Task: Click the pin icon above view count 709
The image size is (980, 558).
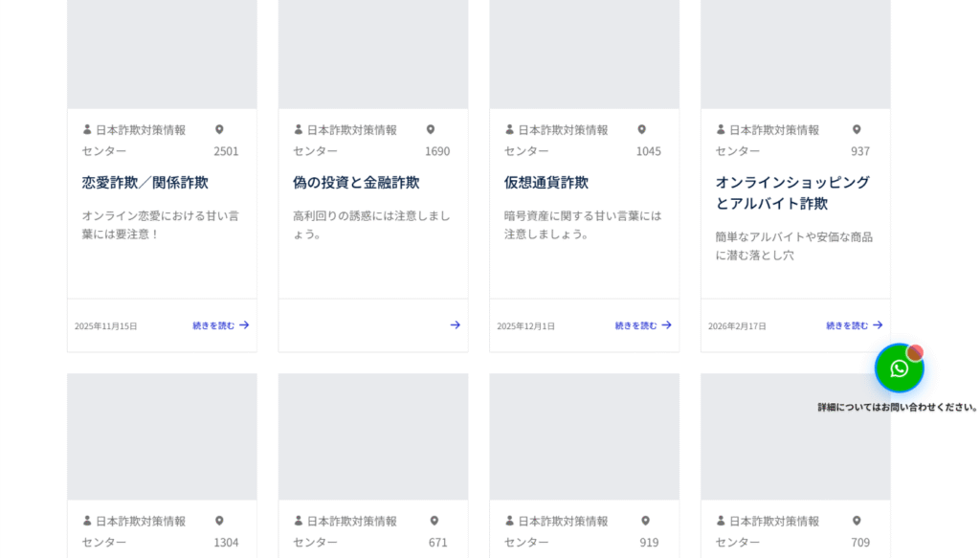Action: coord(857,521)
